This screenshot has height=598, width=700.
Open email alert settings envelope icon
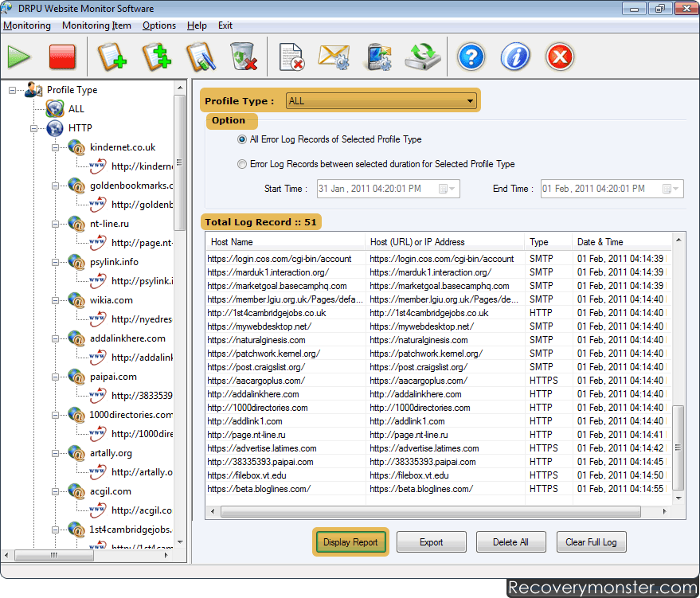334,57
